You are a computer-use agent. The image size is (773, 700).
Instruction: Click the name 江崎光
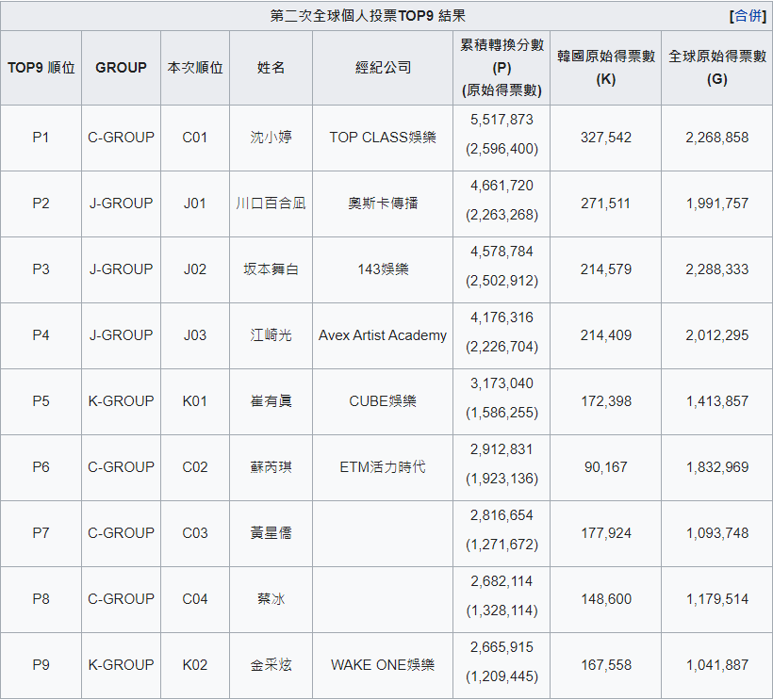pyautogui.click(x=271, y=335)
